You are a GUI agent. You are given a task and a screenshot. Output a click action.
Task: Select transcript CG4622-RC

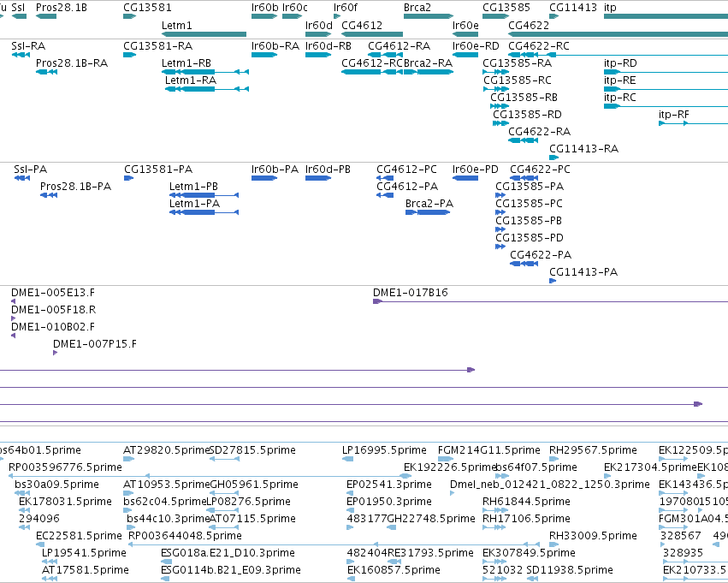click(539, 46)
